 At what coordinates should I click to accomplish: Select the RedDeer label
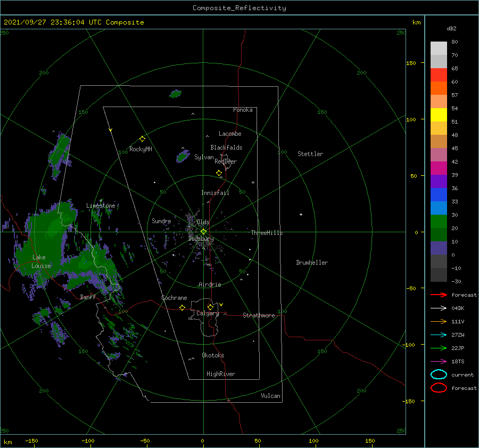click(x=226, y=161)
